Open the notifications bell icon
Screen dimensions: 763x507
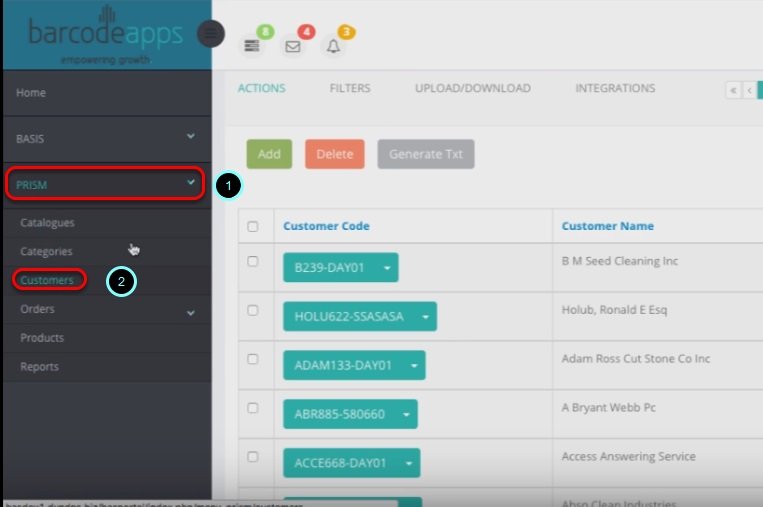[x=333, y=46]
